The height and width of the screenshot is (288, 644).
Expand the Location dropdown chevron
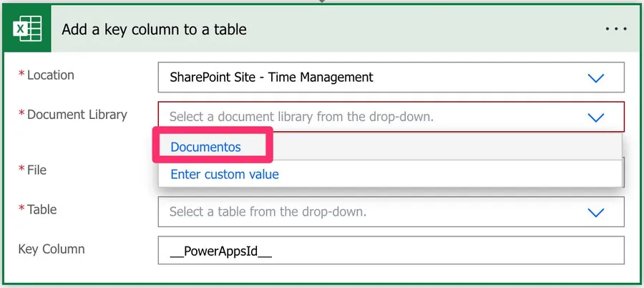tap(595, 77)
